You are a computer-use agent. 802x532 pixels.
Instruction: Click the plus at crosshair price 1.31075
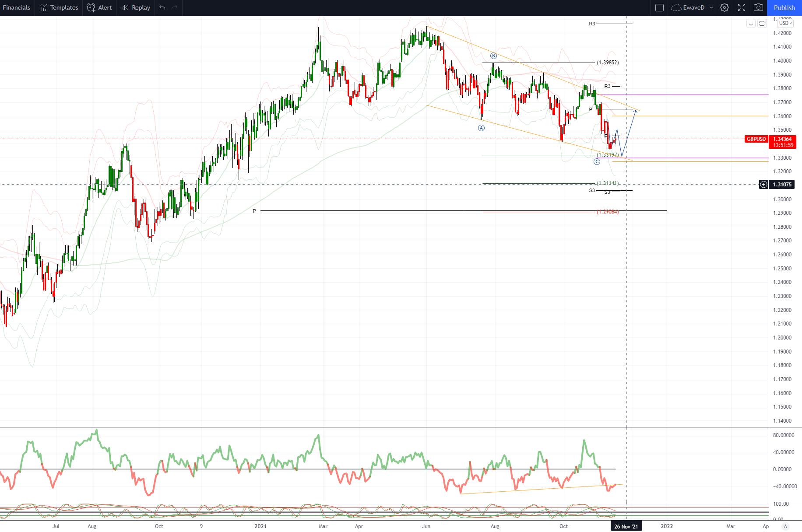tap(763, 185)
